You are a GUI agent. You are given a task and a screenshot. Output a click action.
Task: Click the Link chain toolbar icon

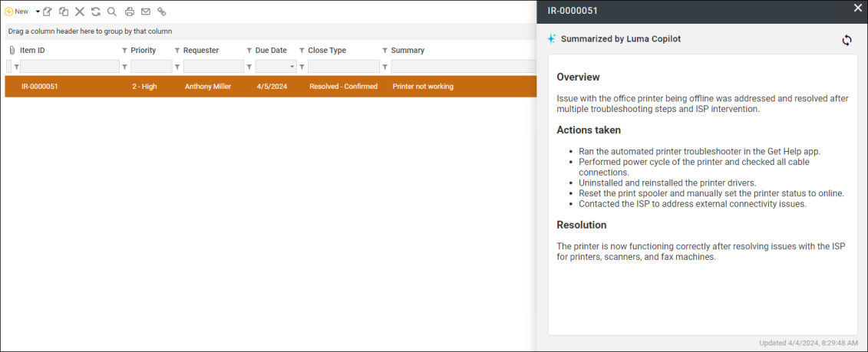[162, 12]
